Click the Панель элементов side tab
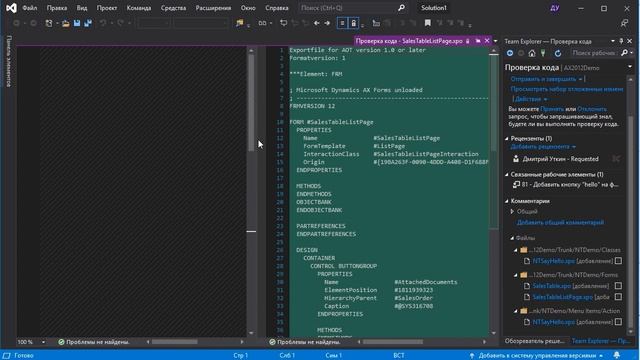 pos(9,61)
